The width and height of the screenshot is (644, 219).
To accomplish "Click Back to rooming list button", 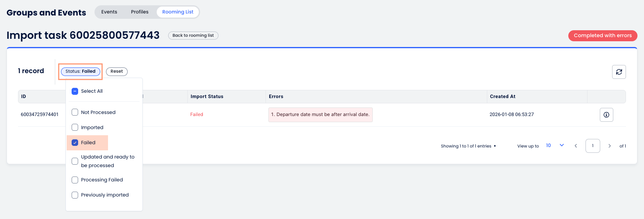I will (x=193, y=36).
